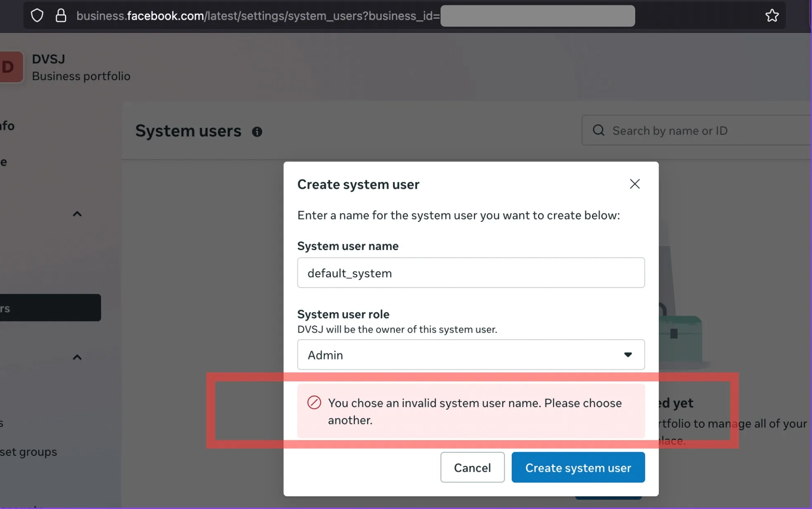This screenshot has height=509, width=812.
Task: Focus the Search by name or ID field
Action: pyautogui.click(x=697, y=131)
